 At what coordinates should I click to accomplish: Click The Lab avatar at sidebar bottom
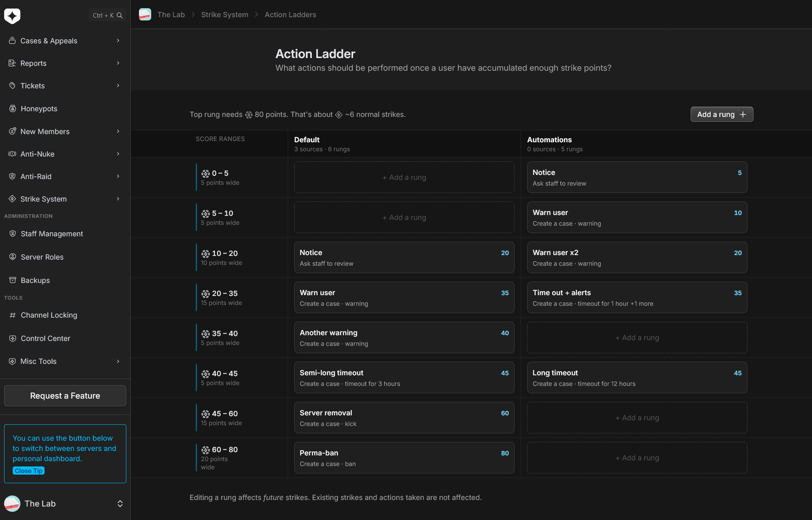(12, 504)
